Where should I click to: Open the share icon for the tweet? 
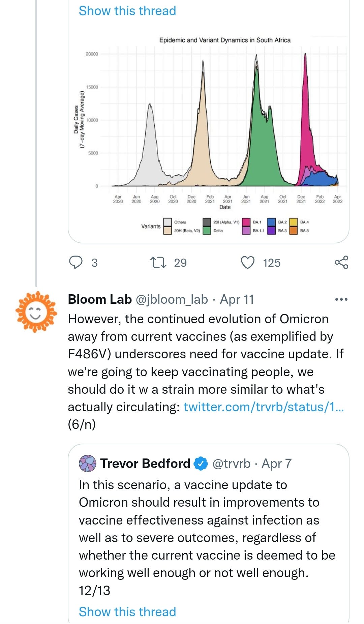[341, 262]
